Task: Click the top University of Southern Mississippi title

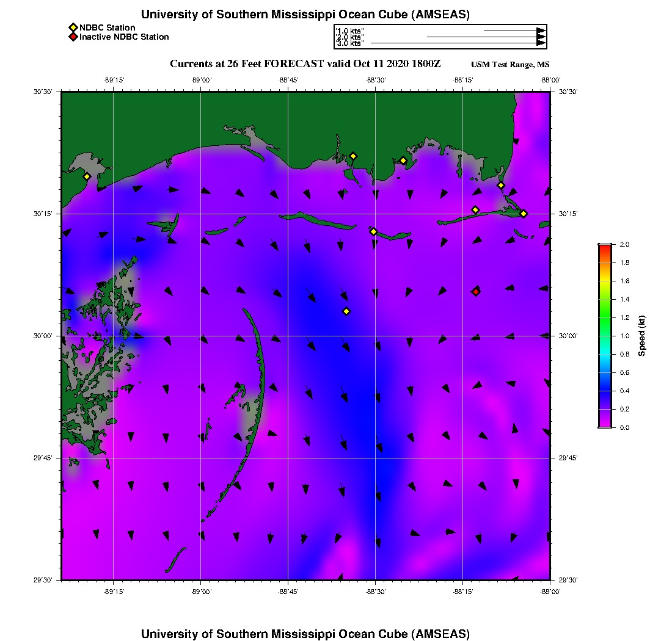Action: (305, 15)
